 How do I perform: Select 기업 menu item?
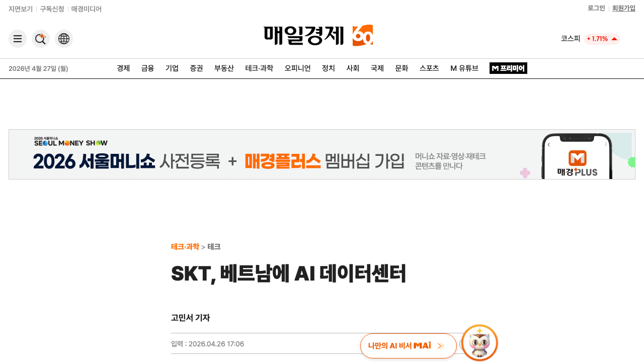[172, 68]
